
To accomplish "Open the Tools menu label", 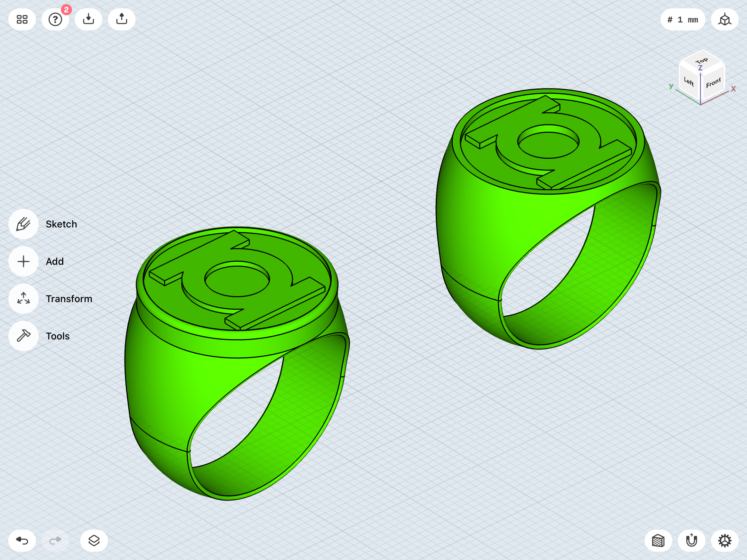I will pyautogui.click(x=58, y=336).
